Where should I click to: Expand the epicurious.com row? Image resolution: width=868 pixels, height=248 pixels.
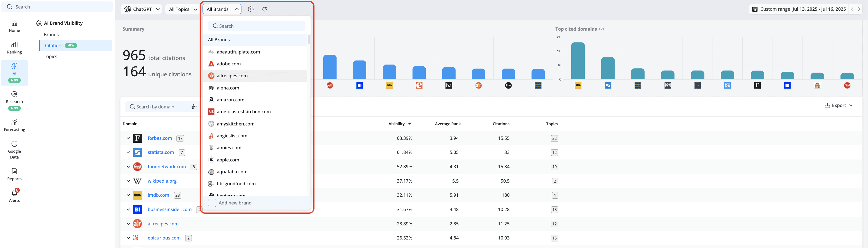(x=128, y=238)
